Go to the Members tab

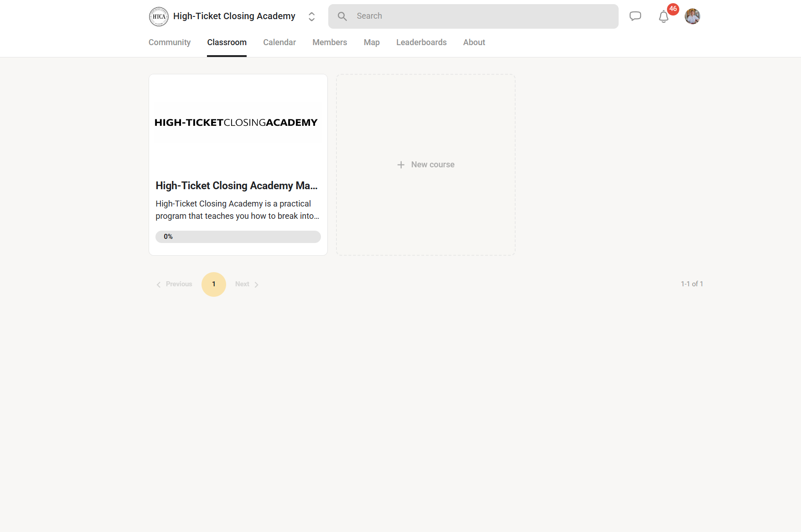(330, 42)
